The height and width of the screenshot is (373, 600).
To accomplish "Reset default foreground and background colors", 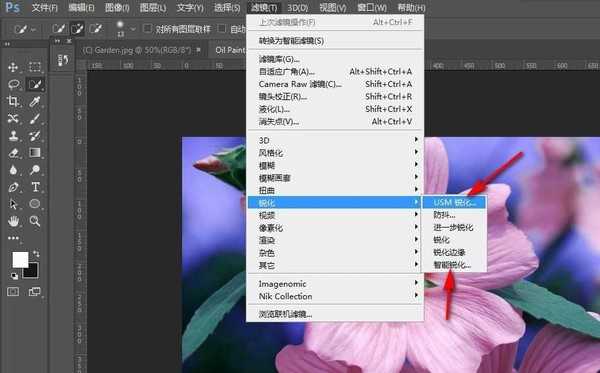I will [x=14, y=276].
